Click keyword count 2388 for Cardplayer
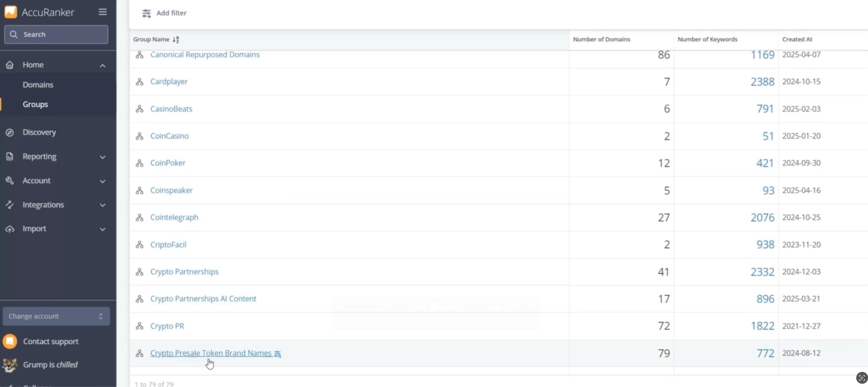This screenshot has height=387, width=868. click(x=762, y=82)
